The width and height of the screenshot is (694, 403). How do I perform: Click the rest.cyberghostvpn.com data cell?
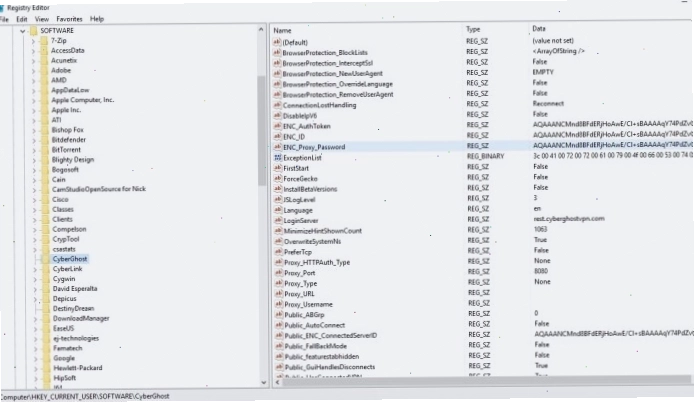(x=569, y=219)
